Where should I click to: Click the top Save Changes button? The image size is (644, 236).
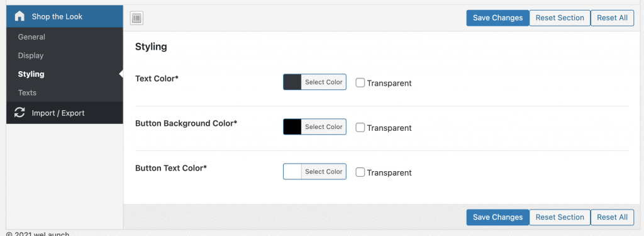tap(497, 18)
